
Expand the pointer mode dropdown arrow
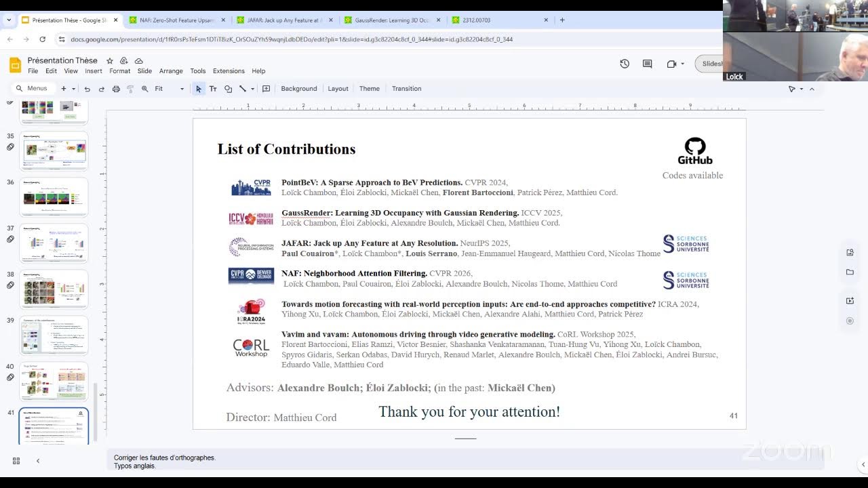pyautogui.click(x=801, y=89)
